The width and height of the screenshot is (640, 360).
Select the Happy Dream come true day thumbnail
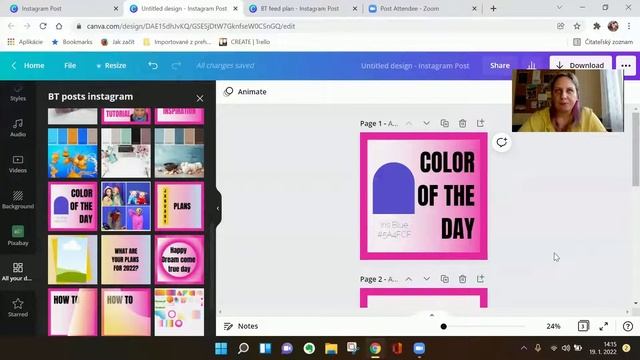pyautogui.click(x=179, y=260)
